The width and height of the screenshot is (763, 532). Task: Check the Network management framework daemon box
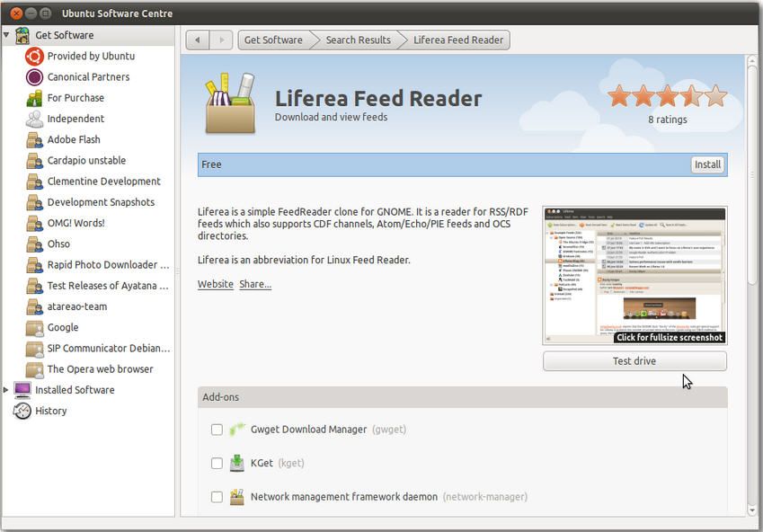point(217,497)
